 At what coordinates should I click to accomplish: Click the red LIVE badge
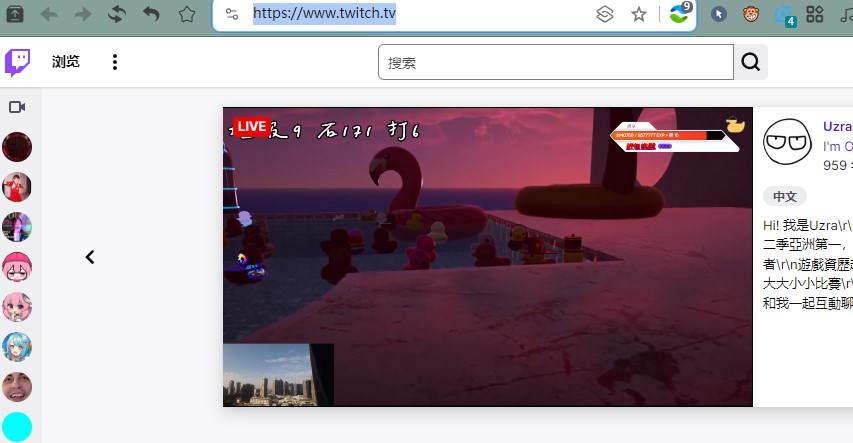pos(251,127)
